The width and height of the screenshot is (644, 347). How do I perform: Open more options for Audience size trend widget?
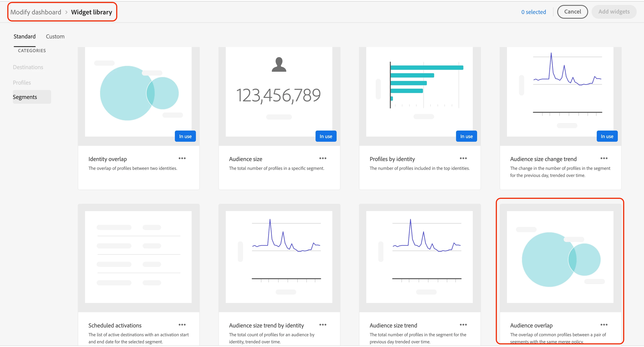463,324
